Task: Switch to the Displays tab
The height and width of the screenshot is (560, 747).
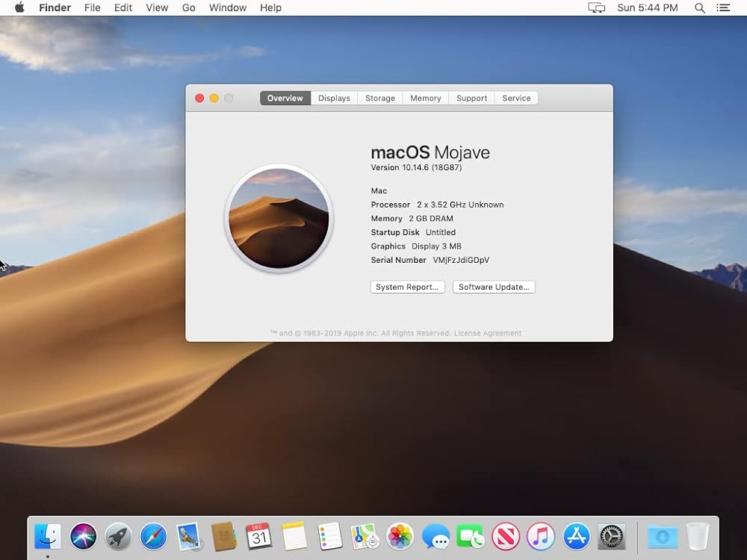Action: (x=334, y=98)
